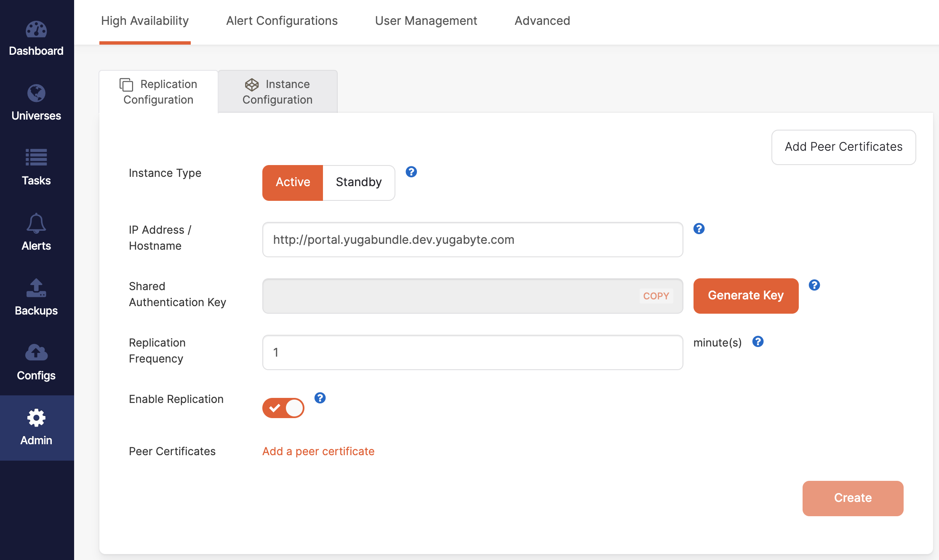
Task: Select Standby instance type
Action: [x=359, y=182]
